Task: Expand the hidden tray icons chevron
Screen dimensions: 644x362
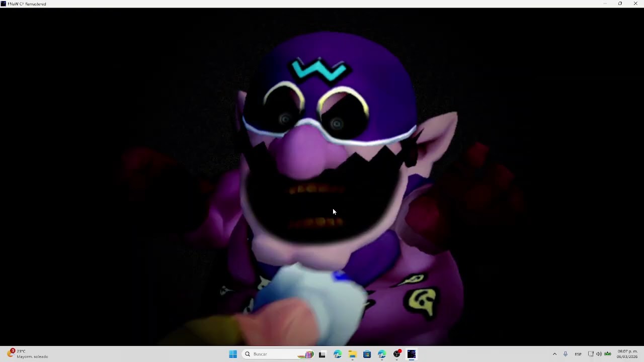Action: (554, 354)
